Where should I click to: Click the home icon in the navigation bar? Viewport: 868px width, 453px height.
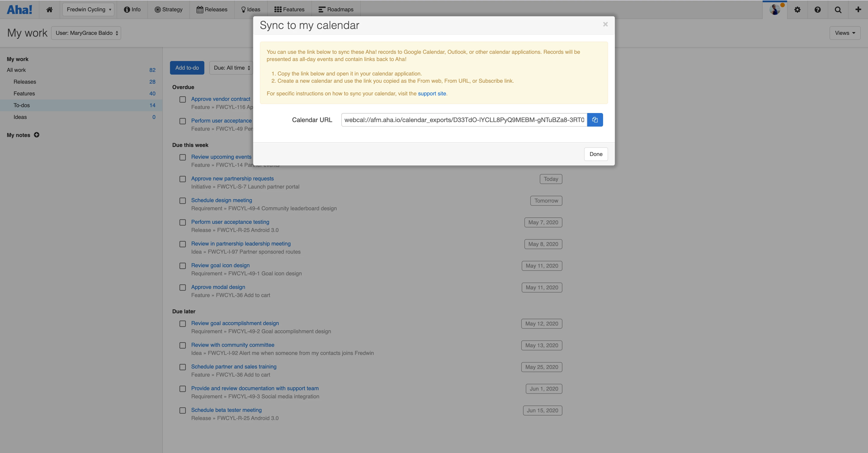tap(49, 9)
